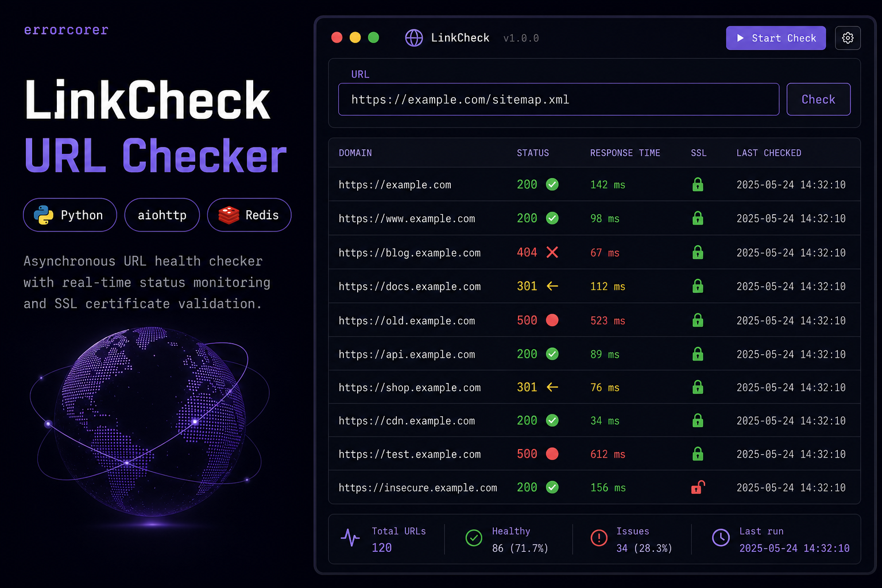
Task: Open the https://shop.example.com row link
Action: coord(409,388)
